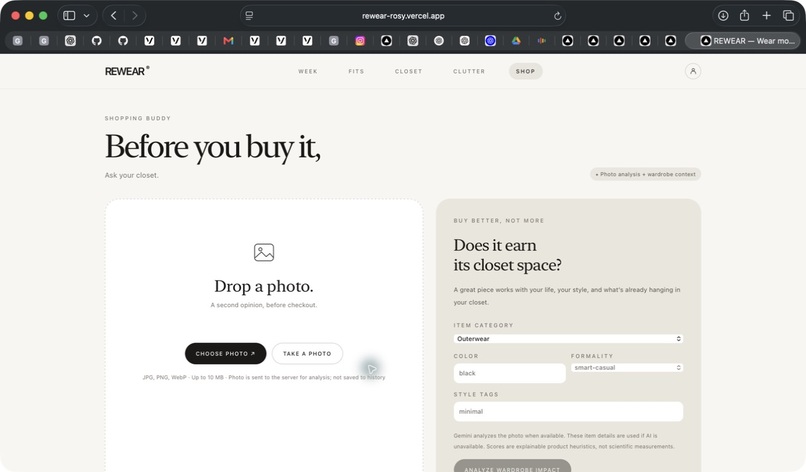
Task: Open the Formality dropdown showing smart-casual
Action: tap(627, 368)
